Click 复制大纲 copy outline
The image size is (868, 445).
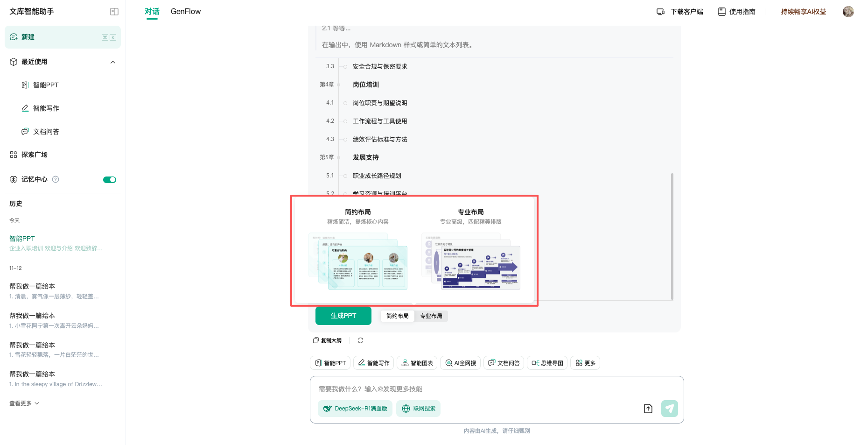tap(327, 340)
